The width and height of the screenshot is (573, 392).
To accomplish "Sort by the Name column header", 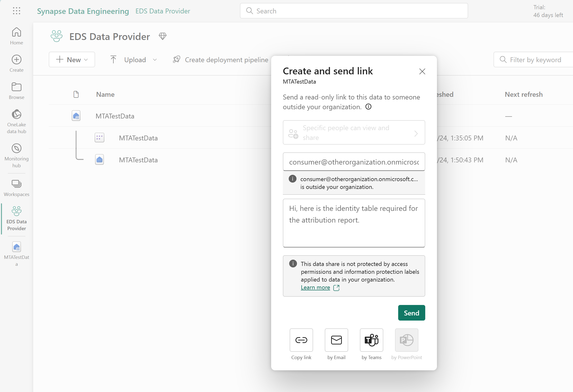I will [105, 94].
